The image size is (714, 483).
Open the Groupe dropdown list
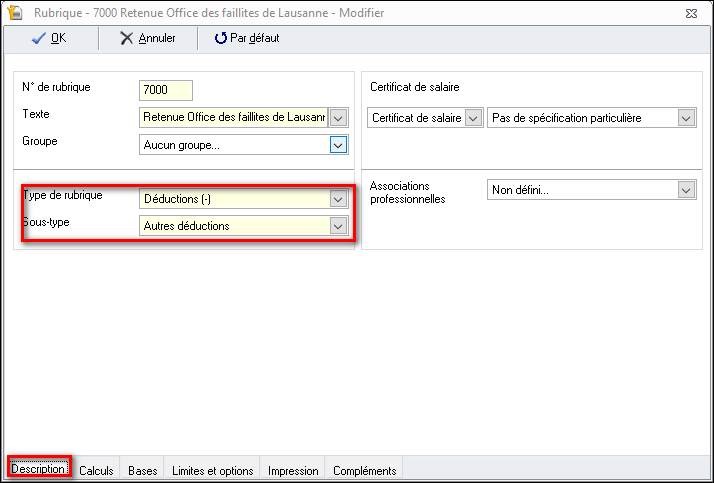click(338, 145)
